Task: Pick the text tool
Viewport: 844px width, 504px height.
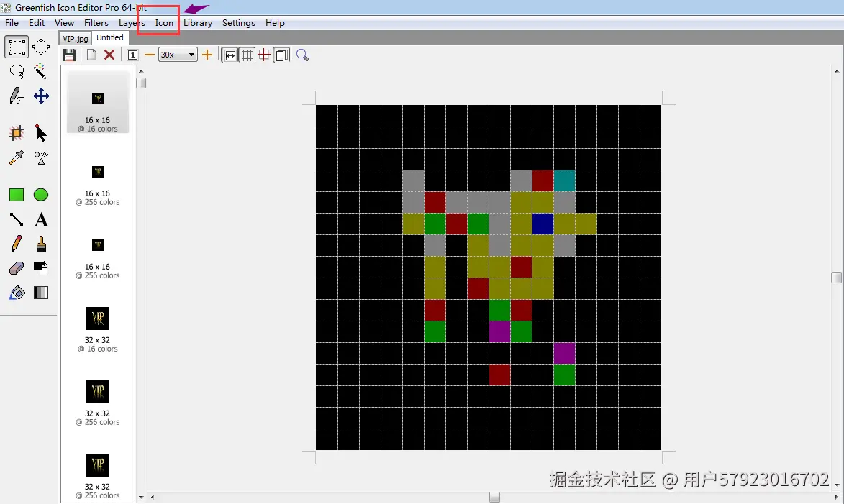Action: point(41,219)
